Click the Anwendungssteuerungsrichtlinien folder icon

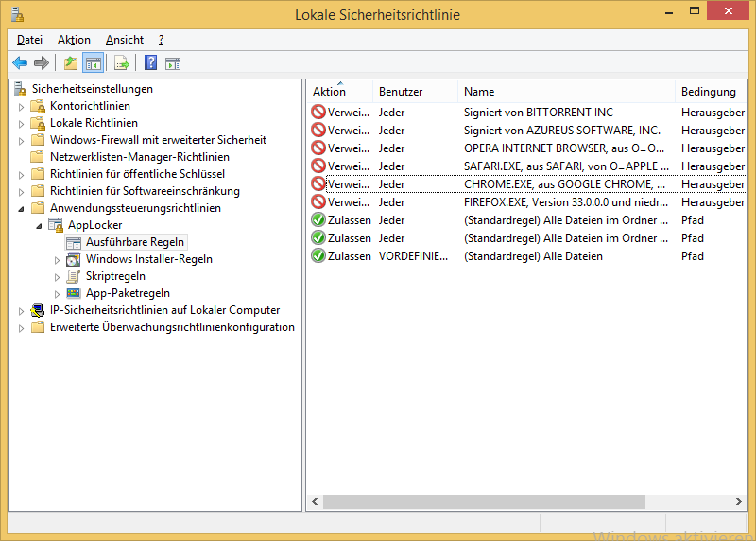point(38,208)
